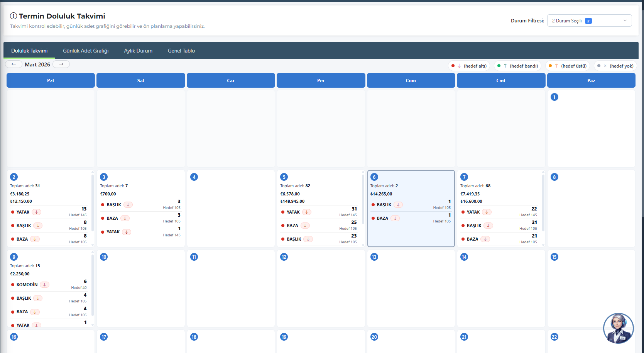Toggle the 'hedef bandı' legend filter
This screenshot has height=353, width=644.
(x=517, y=66)
